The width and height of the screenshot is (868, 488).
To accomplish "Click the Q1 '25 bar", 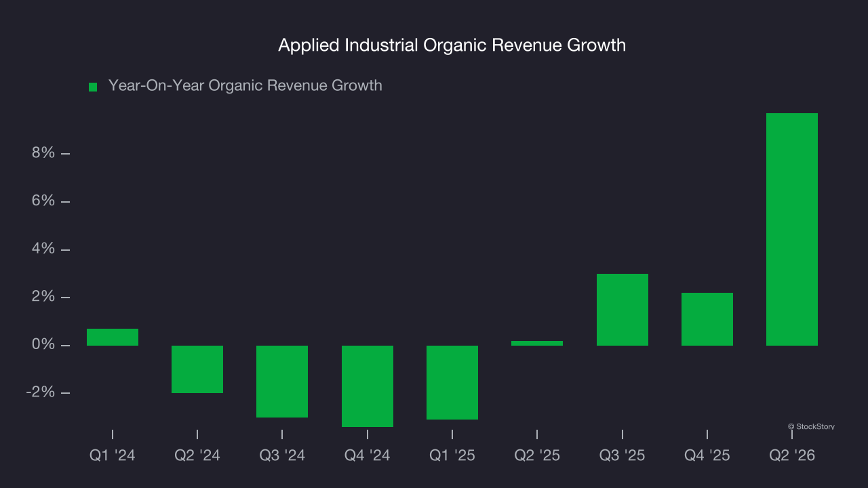I will pos(452,382).
